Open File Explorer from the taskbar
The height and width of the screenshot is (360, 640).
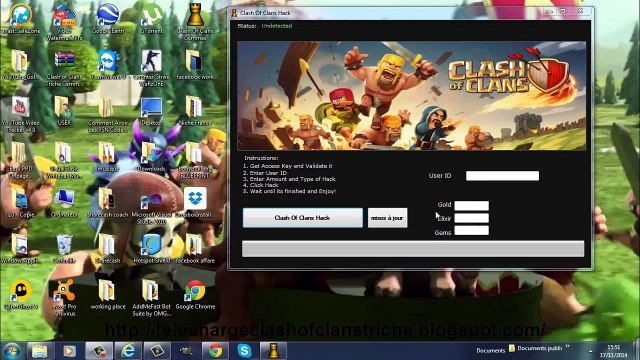[x=40, y=351]
